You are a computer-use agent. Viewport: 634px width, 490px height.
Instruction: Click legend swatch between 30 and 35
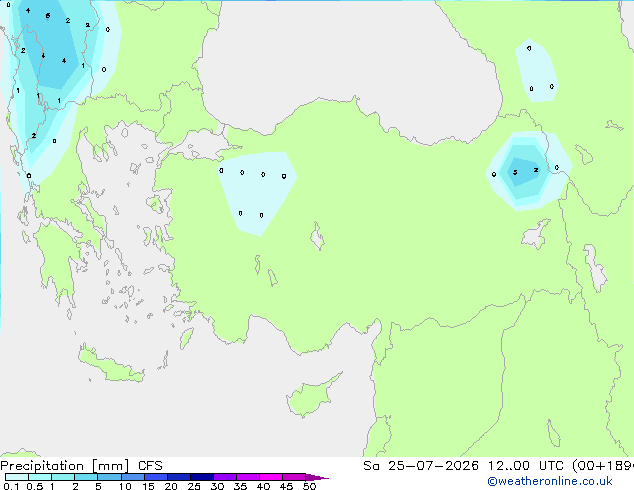[x=225, y=477]
